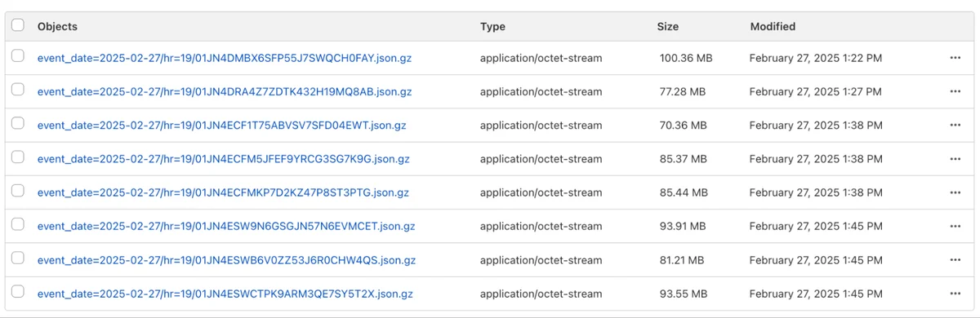The height and width of the screenshot is (318, 980).
Task: Open the object 01JN4DRA4Z7ZDTK432H19MQ8AB.json.gz
Action: pyautogui.click(x=225, y=92)
